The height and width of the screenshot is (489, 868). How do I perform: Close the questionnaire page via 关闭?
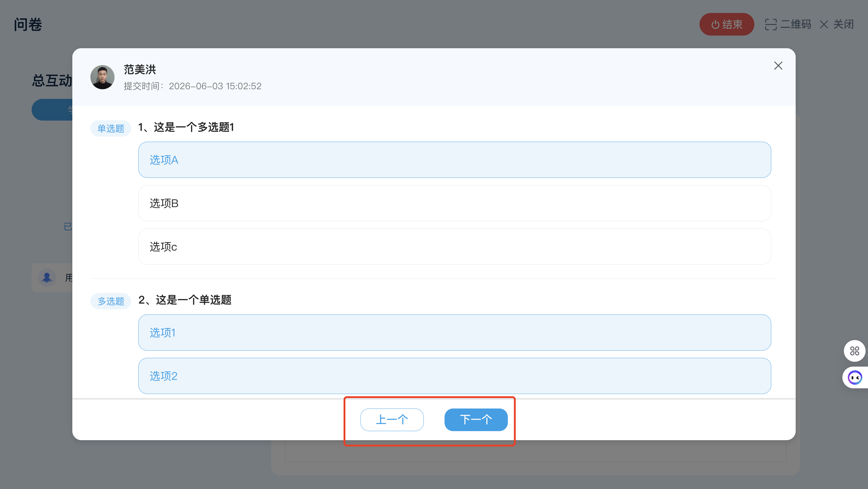[x=837, y=24]
